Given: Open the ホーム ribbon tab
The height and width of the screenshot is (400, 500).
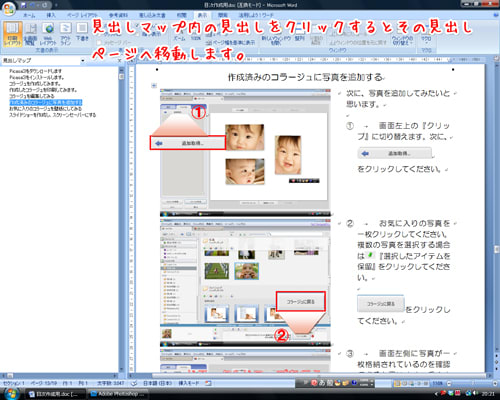Looking at the screenshot, I should (29, 15).
